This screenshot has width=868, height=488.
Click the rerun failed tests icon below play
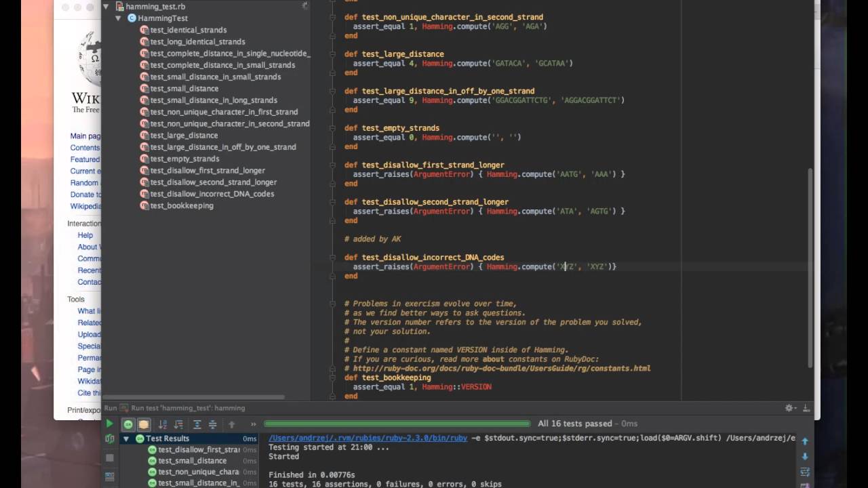tap(109, 439)
